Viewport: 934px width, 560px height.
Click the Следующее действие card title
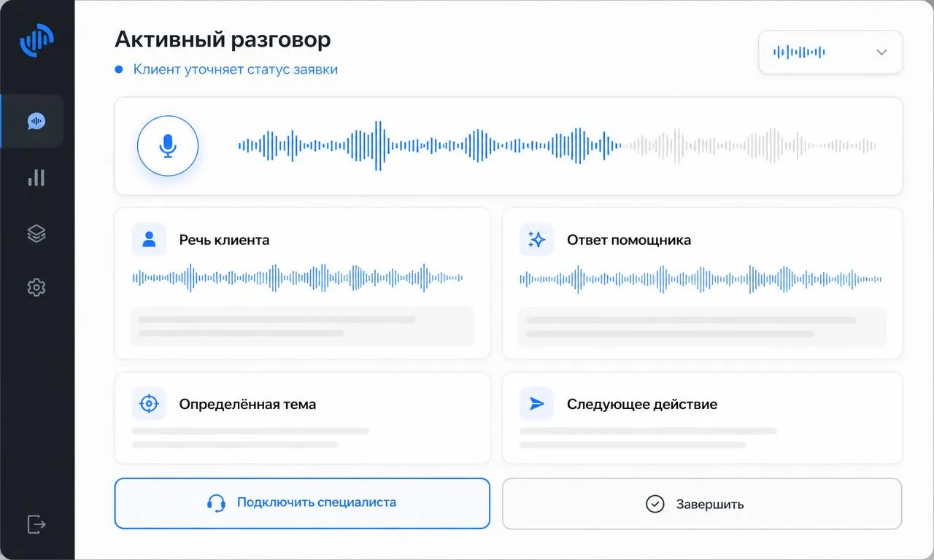(642, 404)
